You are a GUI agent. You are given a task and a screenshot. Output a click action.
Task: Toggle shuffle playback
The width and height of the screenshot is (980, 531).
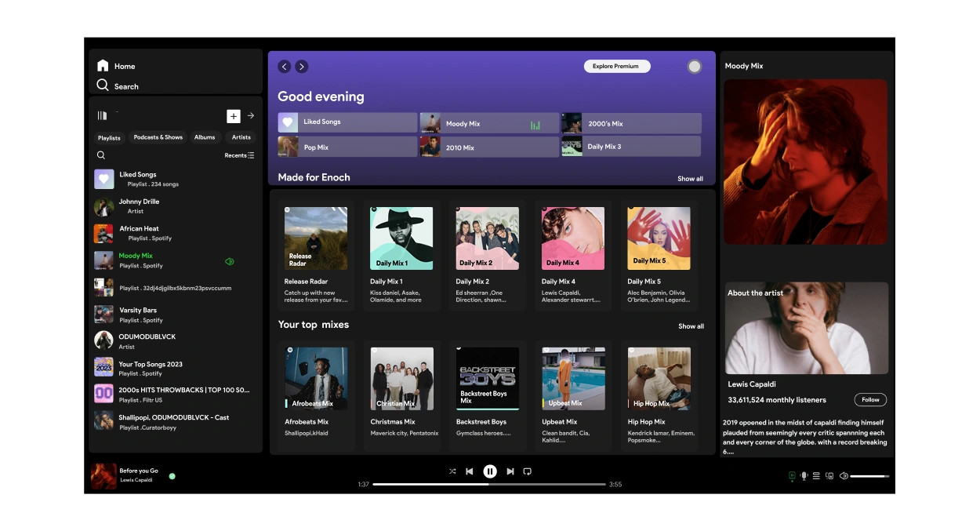click(452, 471)
